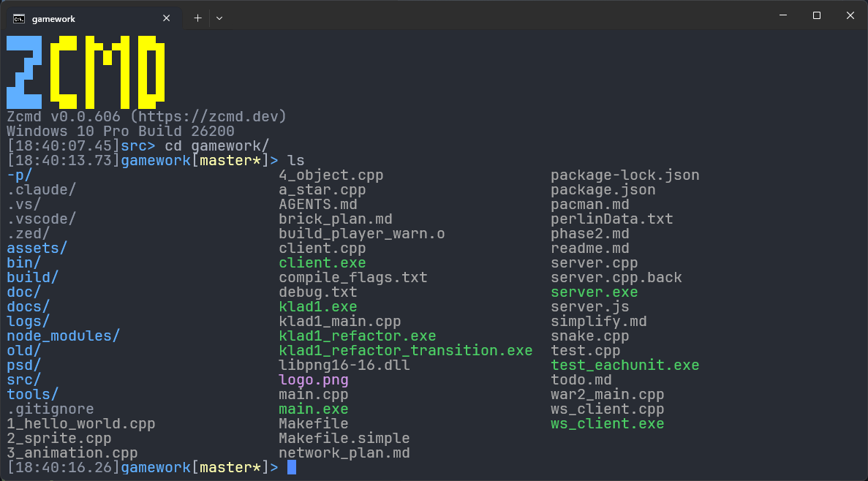Click the 'build_player_warn.o' file name
The image size is (868, 481).
click(361, 234)
